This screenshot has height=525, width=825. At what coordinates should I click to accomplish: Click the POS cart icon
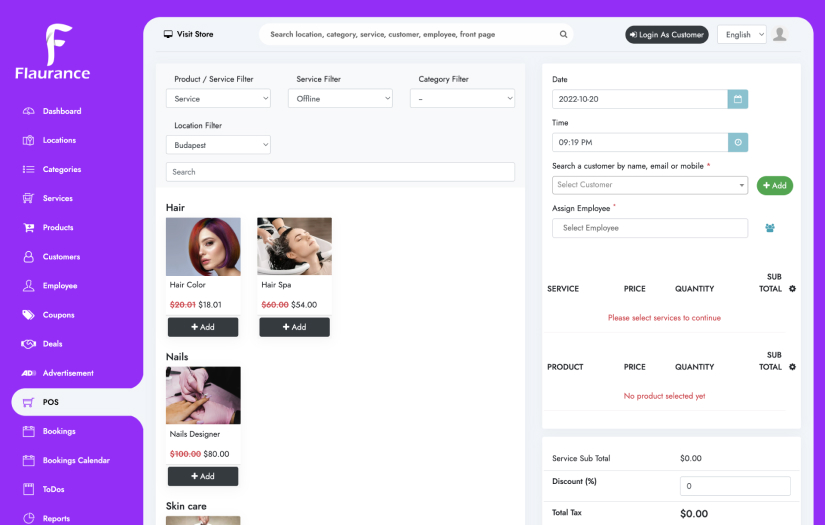[28, 402]
